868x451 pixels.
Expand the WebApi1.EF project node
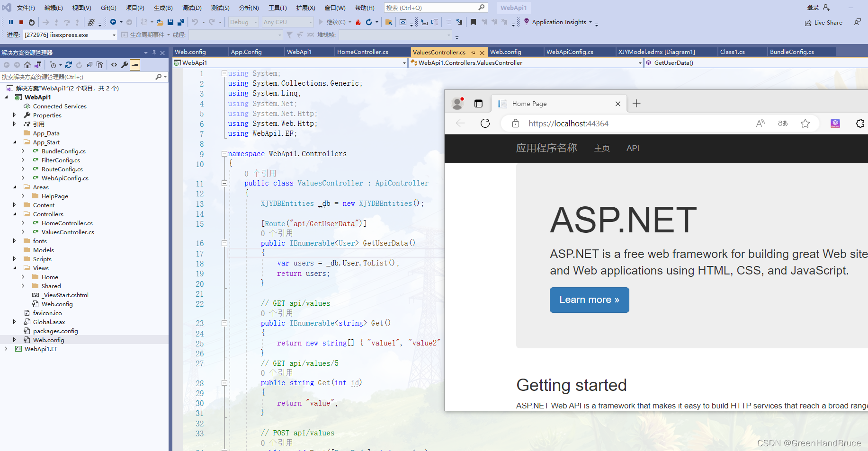coord(6,349)
